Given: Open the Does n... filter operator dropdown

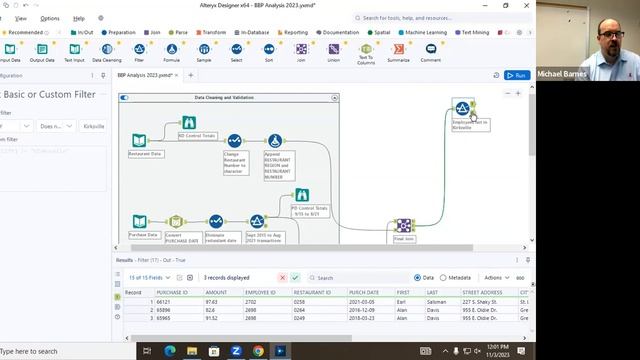Looking at the screenshot, I should point(56,126).
